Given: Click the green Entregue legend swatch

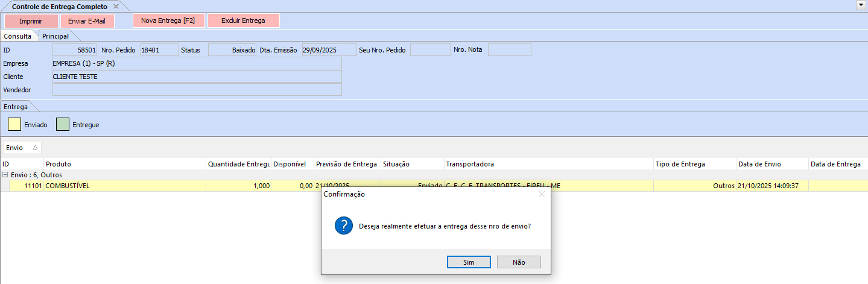Looking at the screenshot, I should [x=63, y=125].
